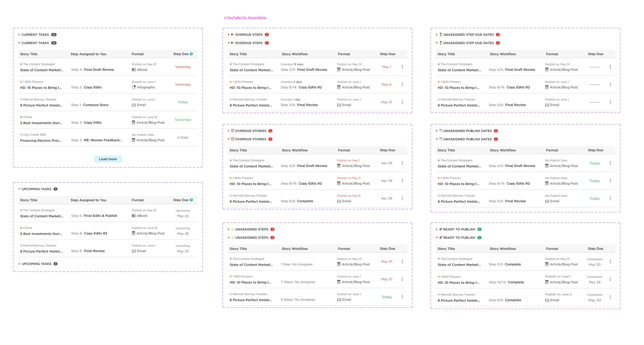644x345 pixels.
Task: Open kebab menu for Unassigned Steps 1 Step row
Action: pos(402,261)
